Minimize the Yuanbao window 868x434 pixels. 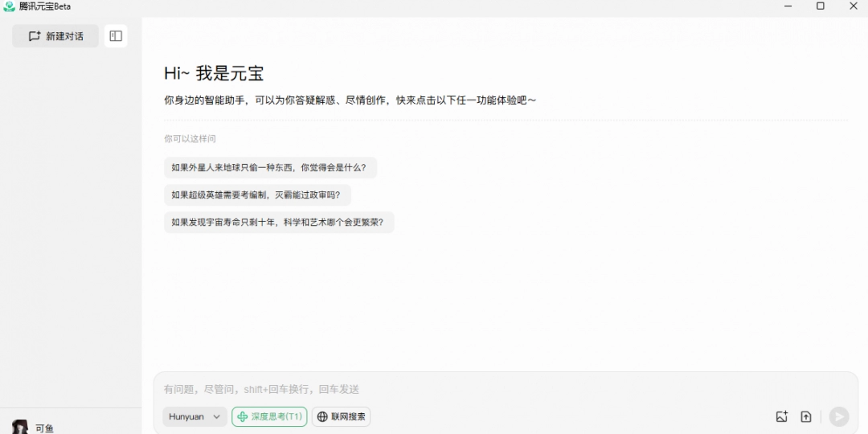coord(788,6)
